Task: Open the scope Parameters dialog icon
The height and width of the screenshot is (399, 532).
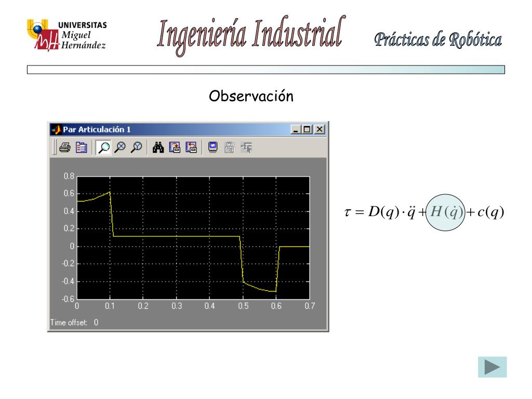Action: coord(81,148)
